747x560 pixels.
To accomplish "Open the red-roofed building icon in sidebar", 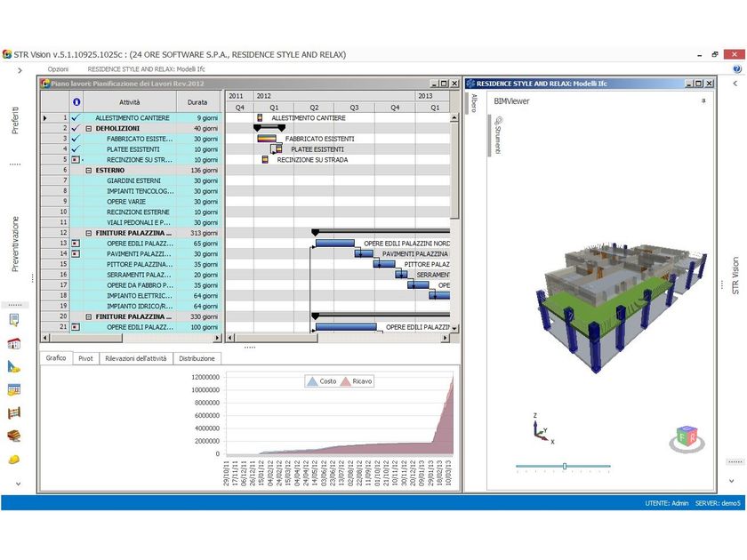I will [x=14, y=343].
